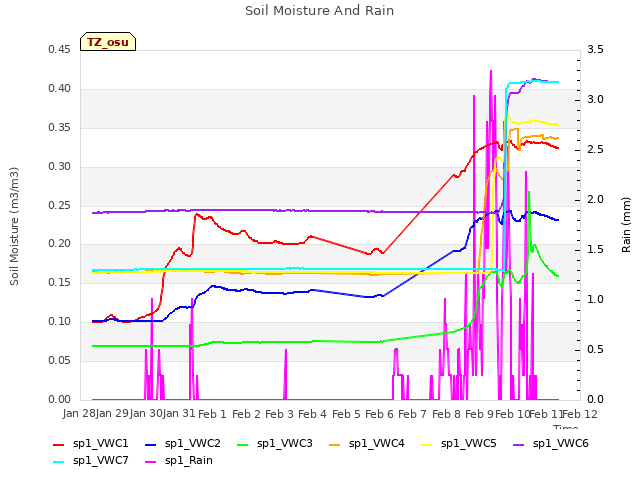Screen dimensions: 640x480
Task: Click the red sp1_VWC1 legend swatch
Action: pos(59,445)
